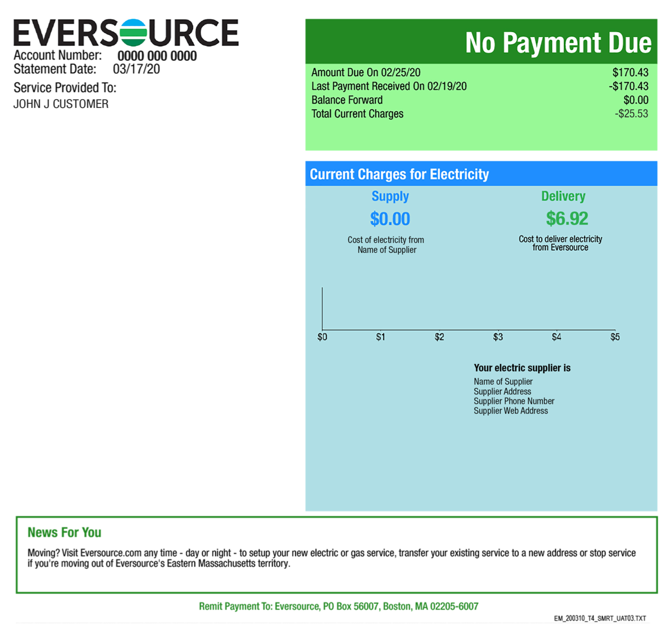The image size is (672, 629).
Task: Click the $5 chart axis label
Action: click(x=615, y=337)
